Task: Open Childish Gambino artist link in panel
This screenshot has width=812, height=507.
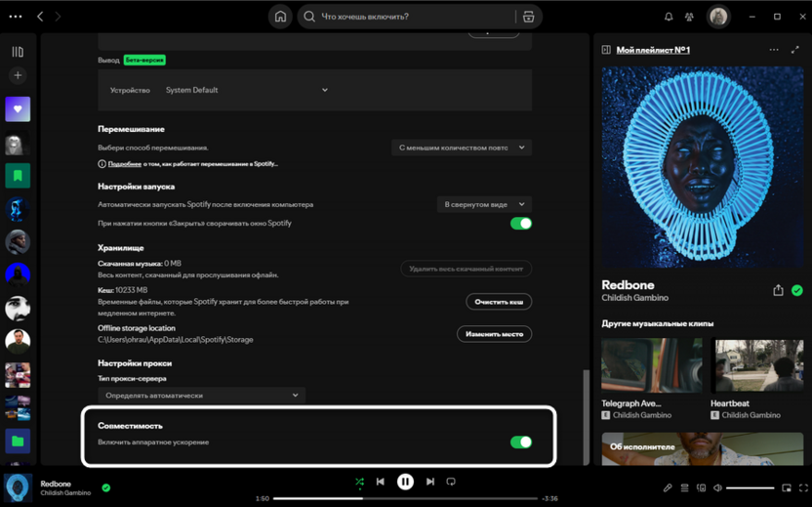Action: point(635,298)
